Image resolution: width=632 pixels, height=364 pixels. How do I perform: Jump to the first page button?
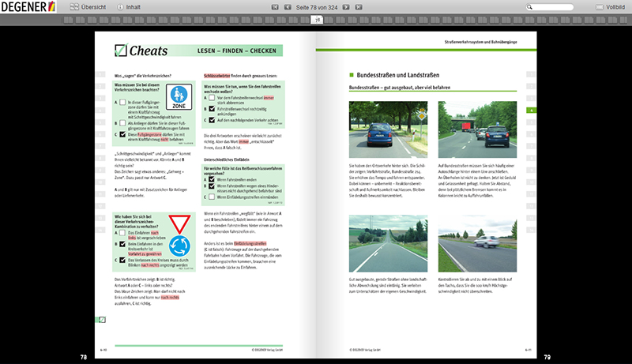[x=275, y=7]
